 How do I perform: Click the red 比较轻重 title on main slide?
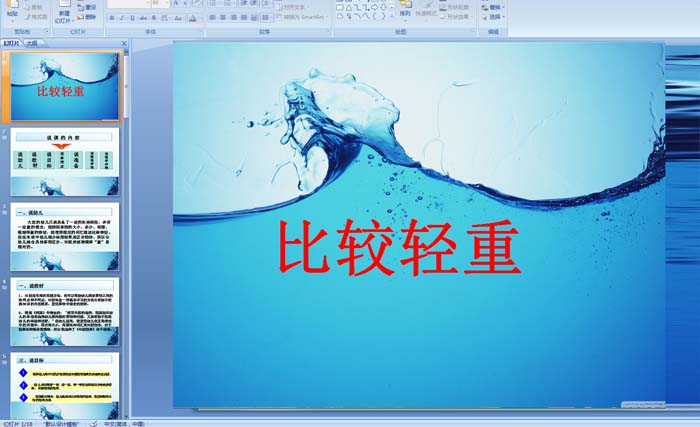coord(400,246)
